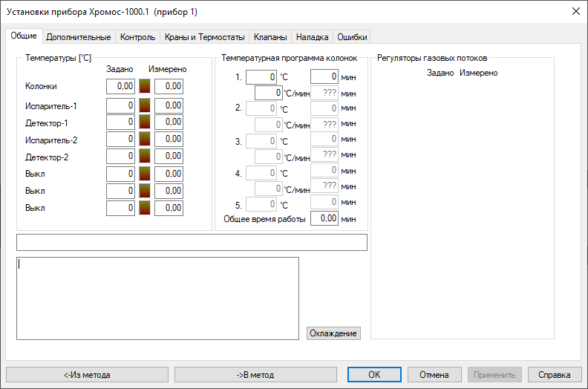Click the Колонки set temperature field
The image size is (588, 389).
(x=120, y=86)
